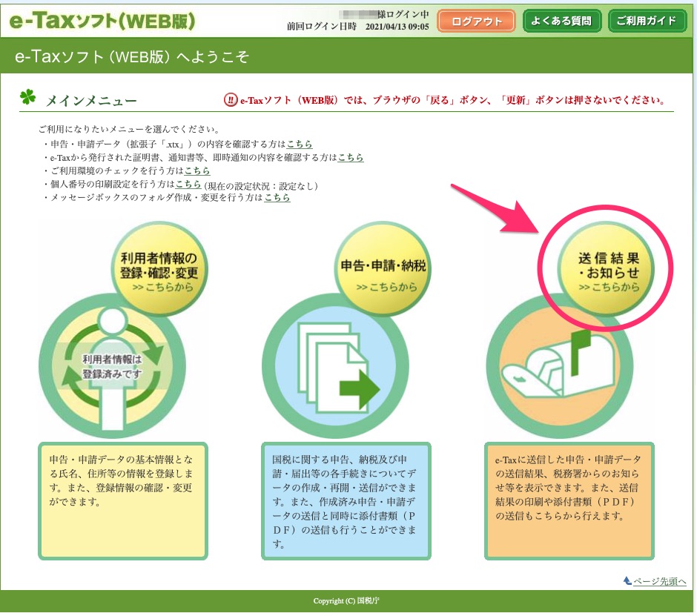This screenshot has height=616, width=697.
Task: Click the green clover icon by メインメニュー
Action: click(27, 96)
